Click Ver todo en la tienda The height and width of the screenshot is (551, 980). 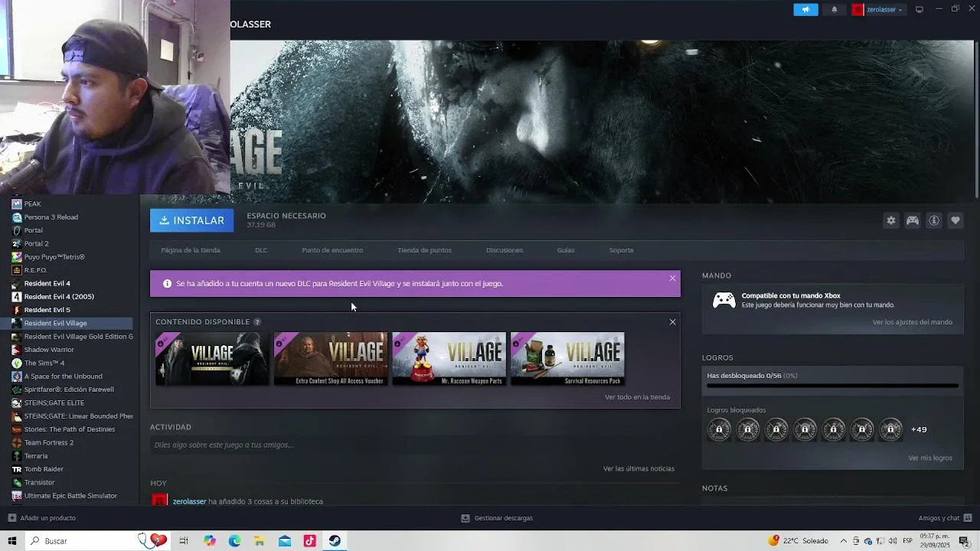pos(637,397)
